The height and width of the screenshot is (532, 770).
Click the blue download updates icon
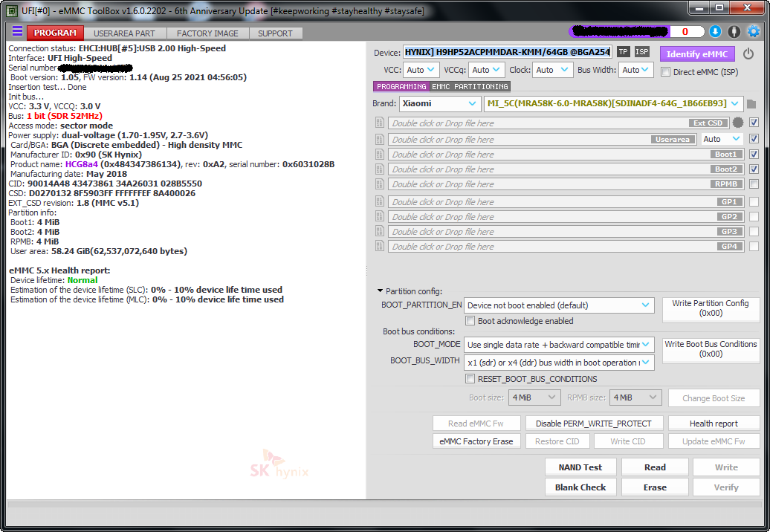click(x=715, y=32)
